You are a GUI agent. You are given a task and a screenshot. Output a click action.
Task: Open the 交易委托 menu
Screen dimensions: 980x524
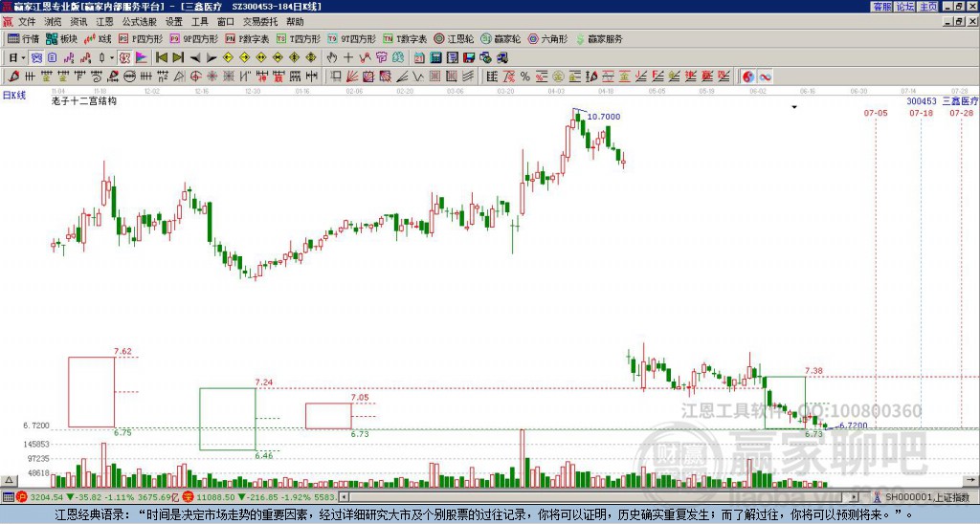click(x=260, y=22)
